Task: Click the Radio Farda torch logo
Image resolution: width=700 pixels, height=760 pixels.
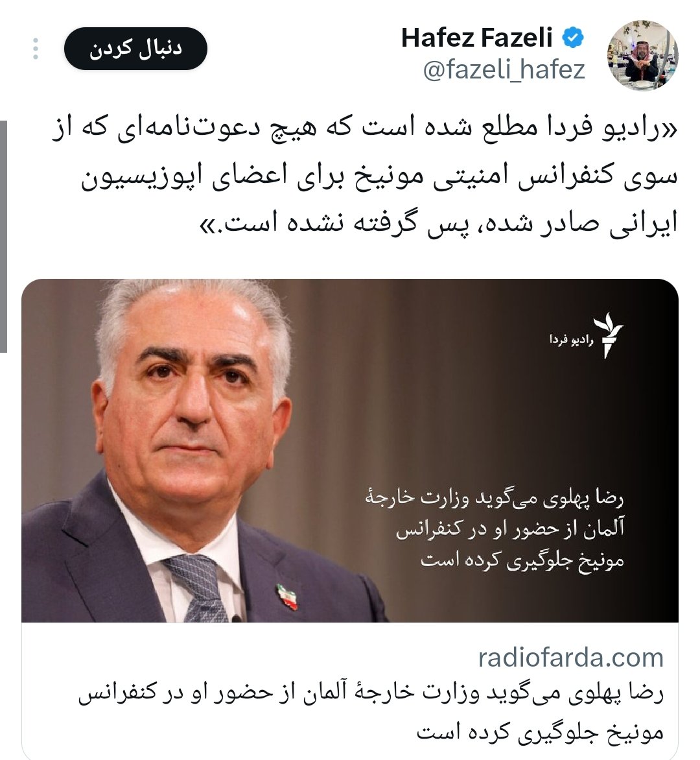Action: [x=609, y=335]
